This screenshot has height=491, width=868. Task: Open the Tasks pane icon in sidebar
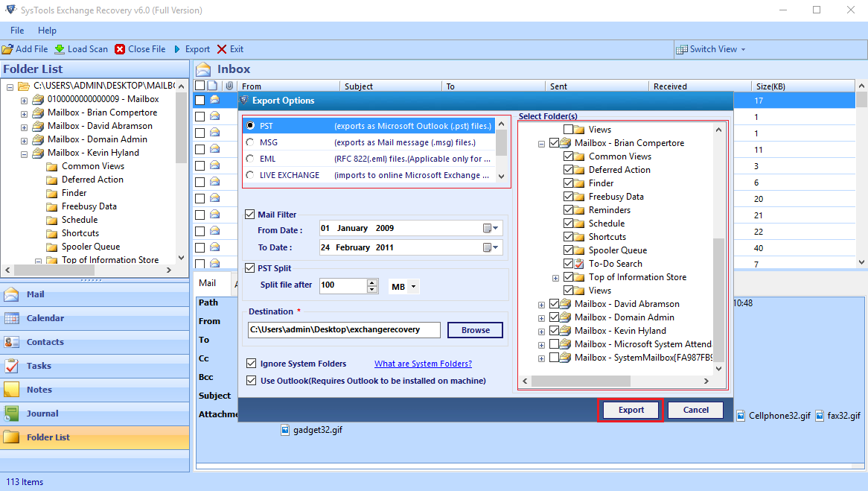[12, 366]
